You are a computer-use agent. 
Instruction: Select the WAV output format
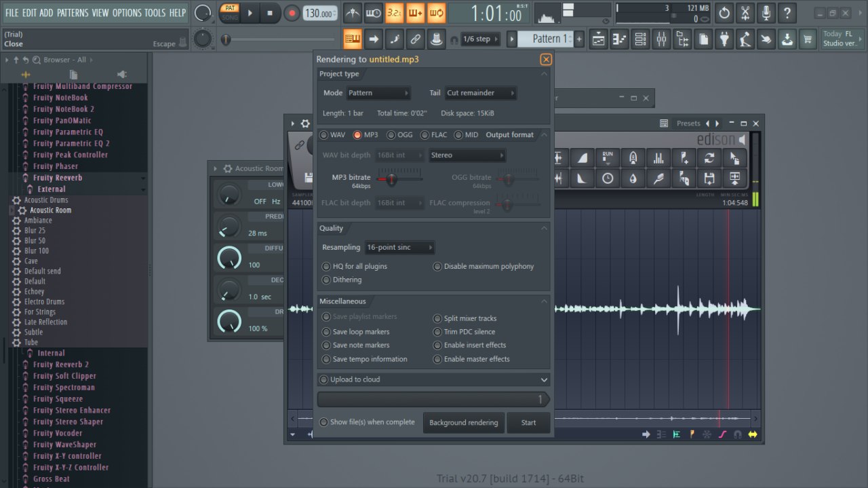pyautogui.click(x=332, y=135)
